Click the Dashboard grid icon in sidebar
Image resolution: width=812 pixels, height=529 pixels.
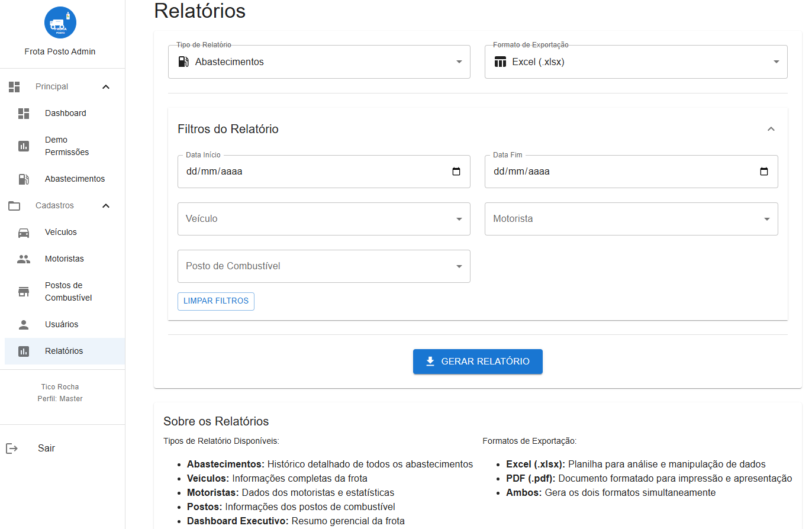(x=24, y=114)
